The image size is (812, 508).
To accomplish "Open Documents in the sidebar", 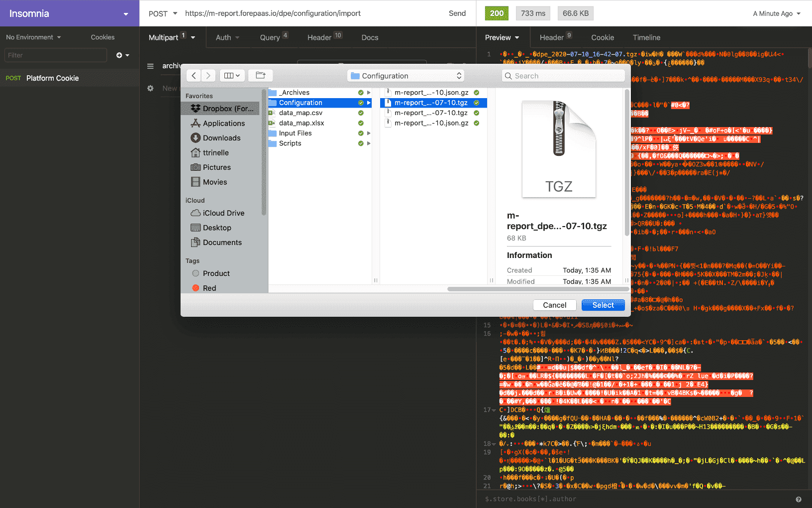I will pyautogui.click(x=222, y=243).
